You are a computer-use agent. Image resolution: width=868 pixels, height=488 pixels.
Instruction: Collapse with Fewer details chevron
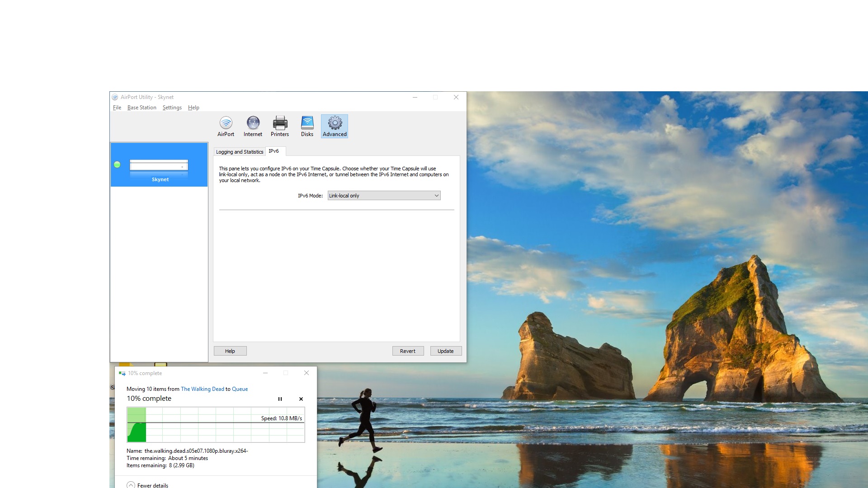[x=131, y=485]
